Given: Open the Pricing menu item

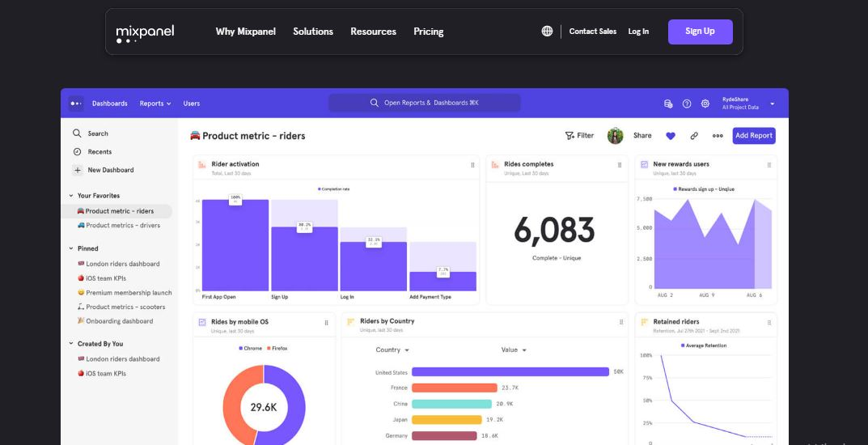Looking at the screenshot, I should 428,32.
